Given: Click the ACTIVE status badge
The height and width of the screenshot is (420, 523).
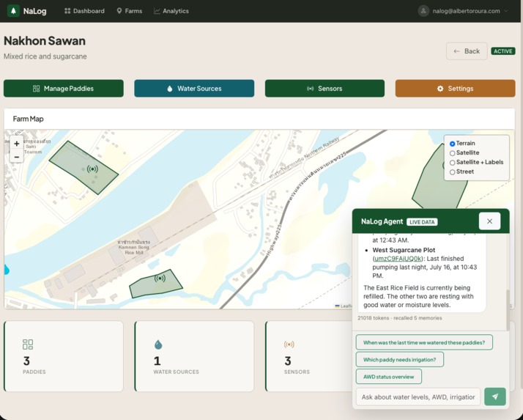Looking at the screenshot, I should click(503, 51).
